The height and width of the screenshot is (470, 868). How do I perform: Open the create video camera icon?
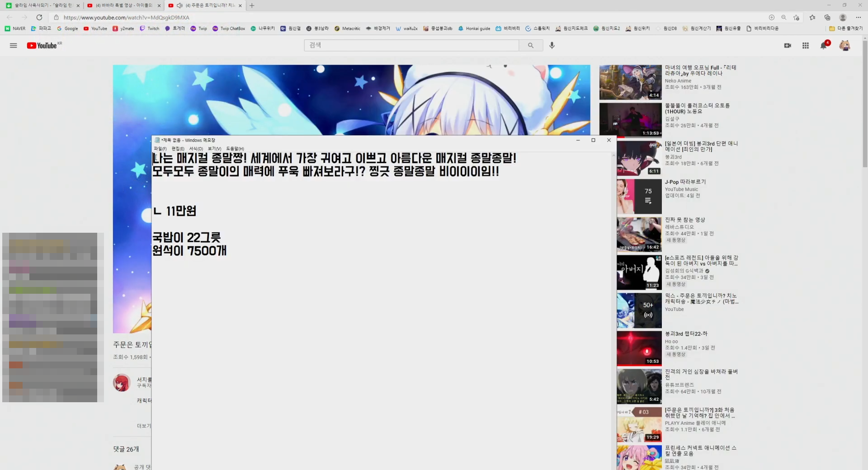pyautogui.click(x=788, y=46)
